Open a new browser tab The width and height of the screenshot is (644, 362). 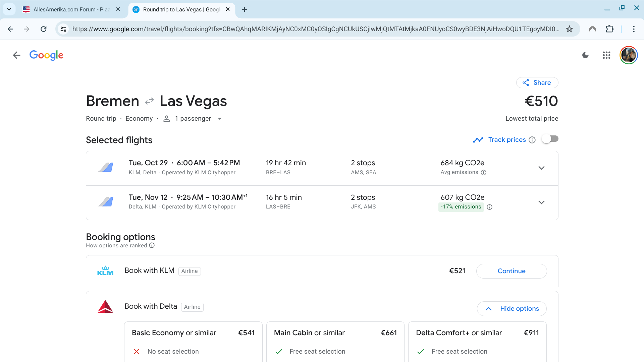click(245, 9)
